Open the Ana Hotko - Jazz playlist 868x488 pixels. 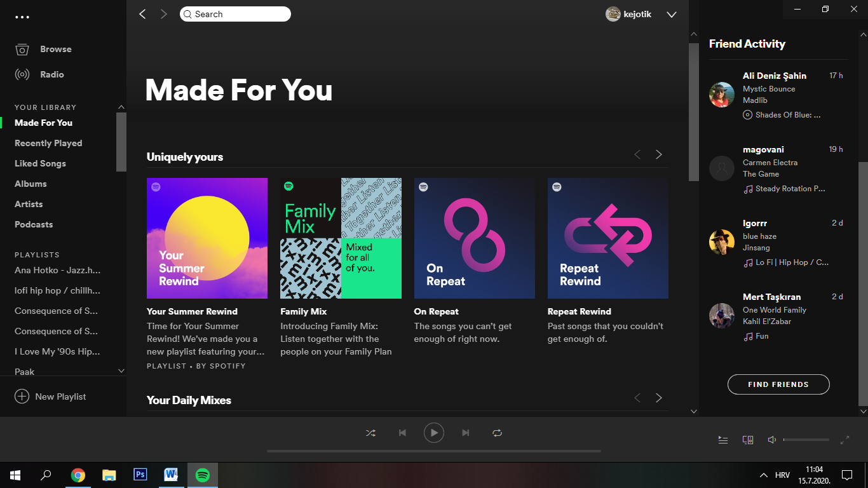point(57,270)
